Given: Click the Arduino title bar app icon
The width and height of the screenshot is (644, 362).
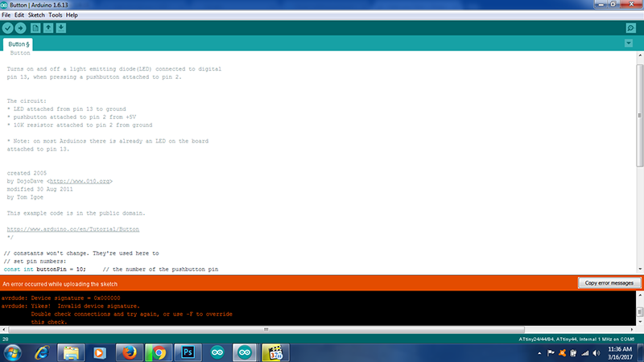Looking at the screenshot, I should (x=4, y=5).
